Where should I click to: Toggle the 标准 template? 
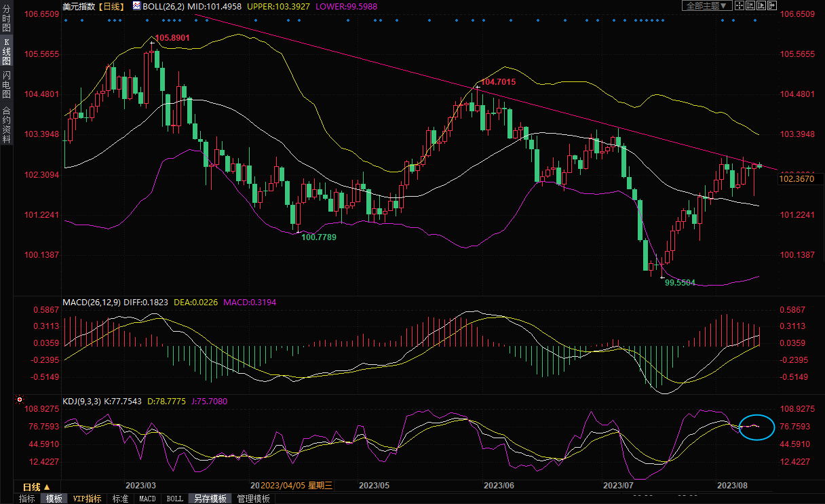[x=120, y=499]
